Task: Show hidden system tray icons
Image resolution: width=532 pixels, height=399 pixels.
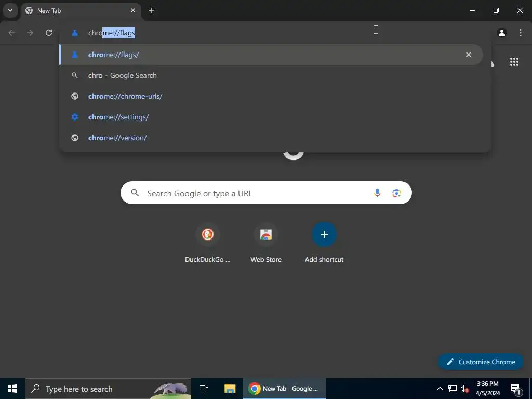Action: click(440, 389)
